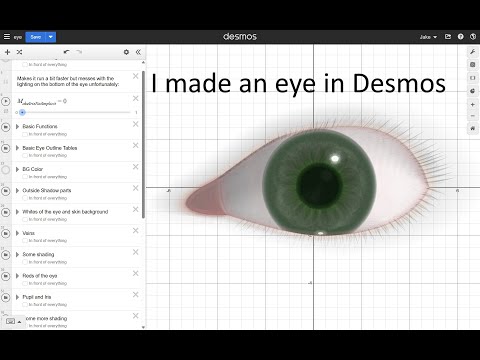Image resolution: width=480 pixels, height=360 pixels.
Task: Expand the Basic Eye Outline Tables folder
Action: (17, 148)
